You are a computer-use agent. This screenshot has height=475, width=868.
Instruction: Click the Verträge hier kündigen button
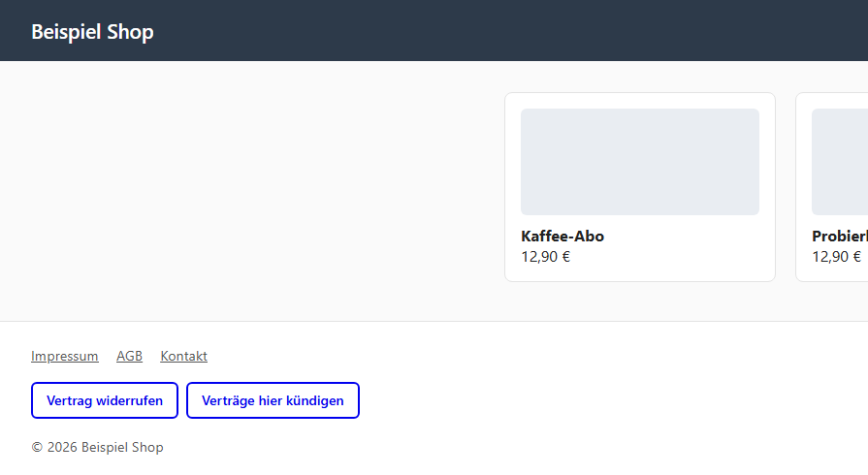(273, 400)
